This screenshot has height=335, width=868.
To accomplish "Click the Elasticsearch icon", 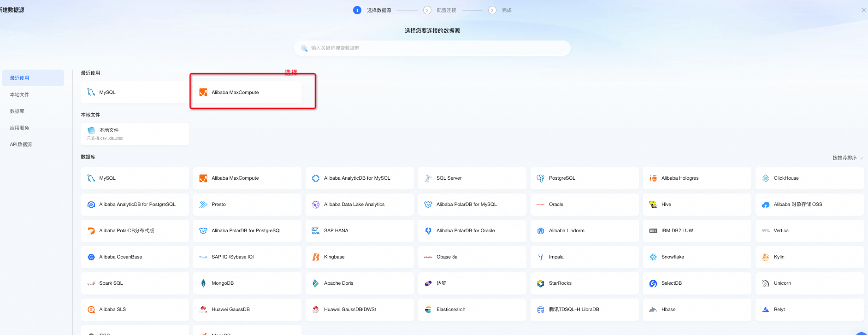I will (x=428, y=310).
